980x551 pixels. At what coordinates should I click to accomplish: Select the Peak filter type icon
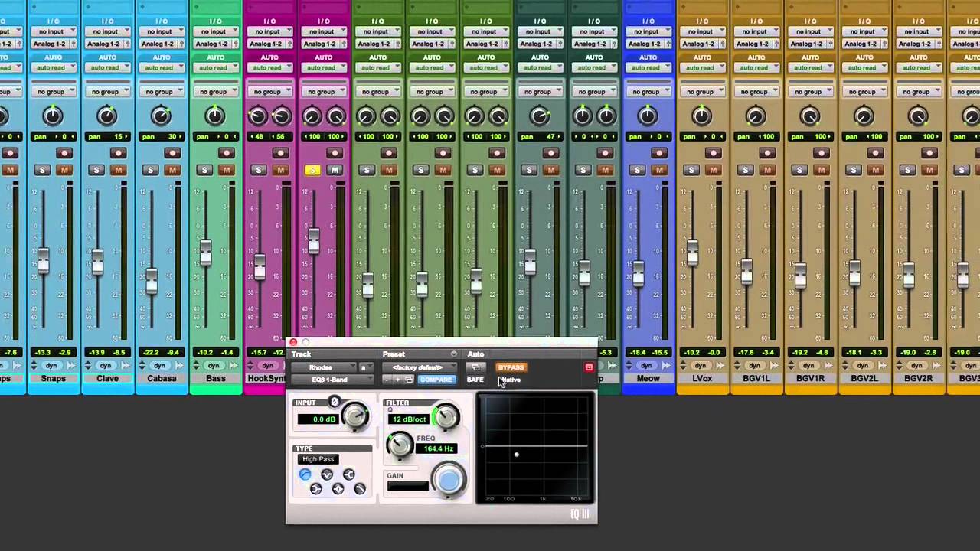338,489
